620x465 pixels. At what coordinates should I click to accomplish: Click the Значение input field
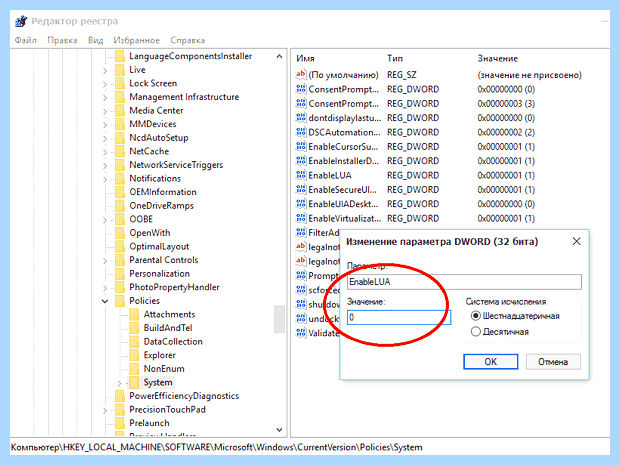[399, 318]
